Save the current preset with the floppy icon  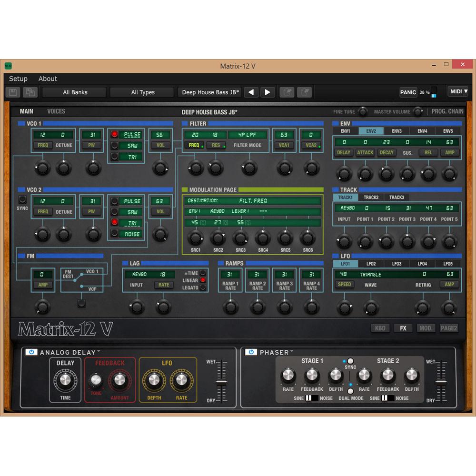click(x=13, y=92)
